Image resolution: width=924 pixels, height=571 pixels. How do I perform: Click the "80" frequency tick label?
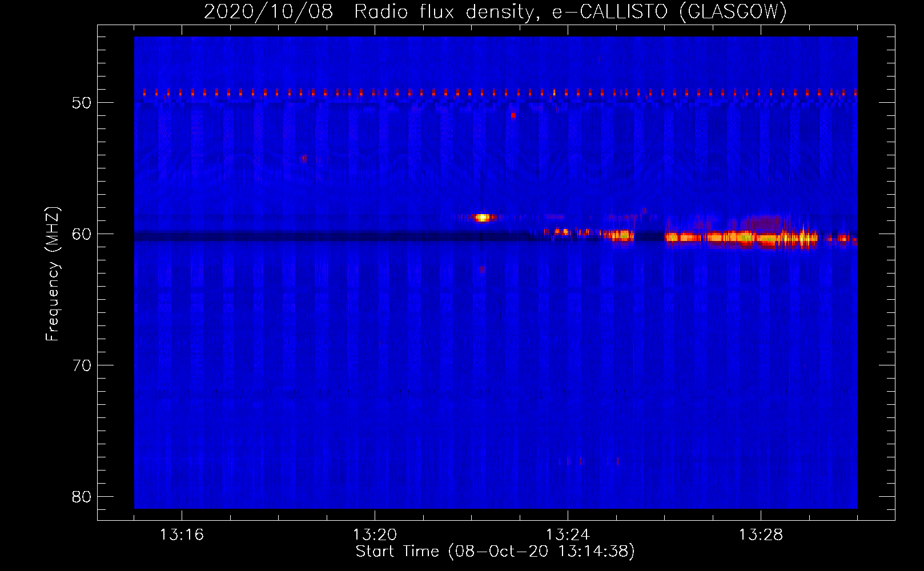[82, 497]
